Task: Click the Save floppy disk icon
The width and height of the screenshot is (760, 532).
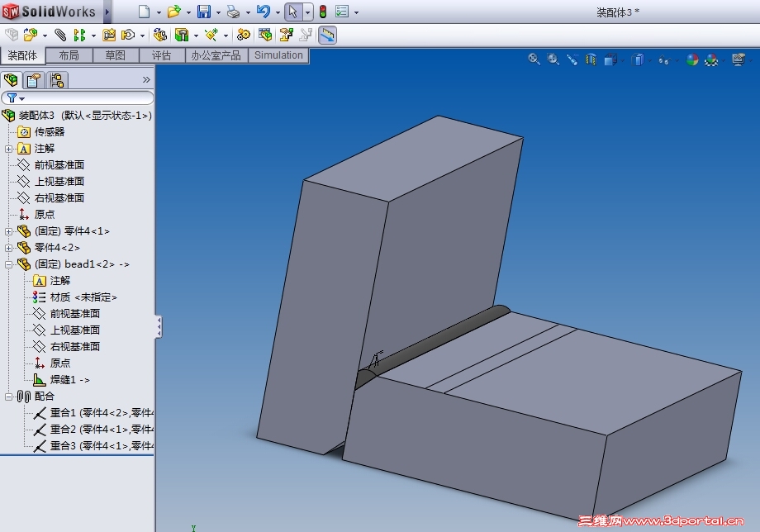Action: coord(204,12)
